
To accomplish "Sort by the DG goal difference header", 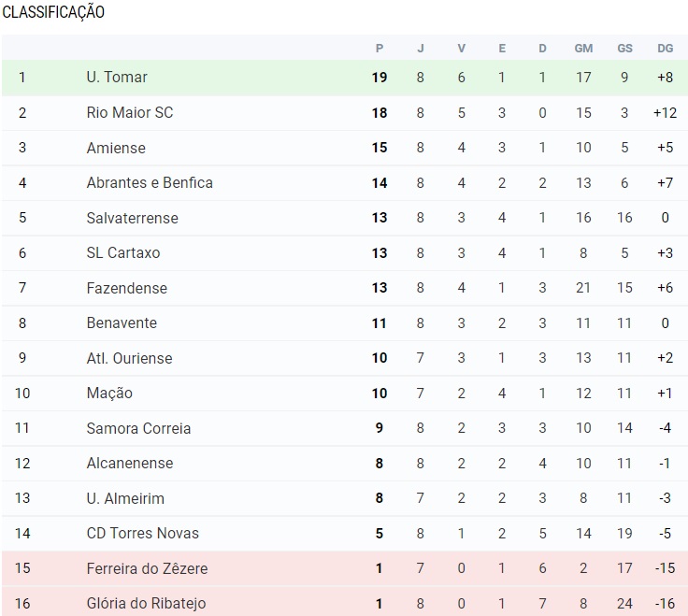I will point(665,49).
